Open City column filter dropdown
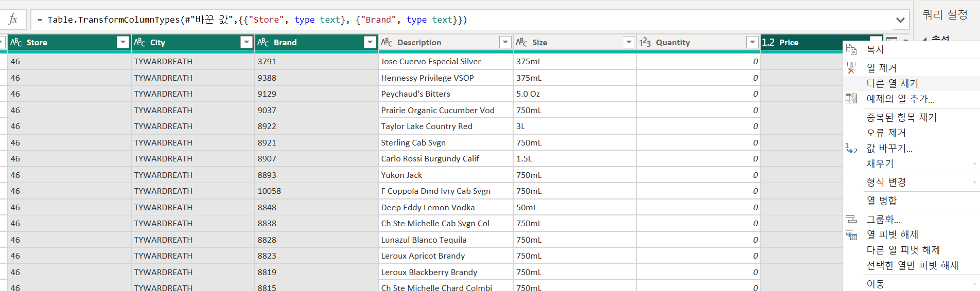 247,42
